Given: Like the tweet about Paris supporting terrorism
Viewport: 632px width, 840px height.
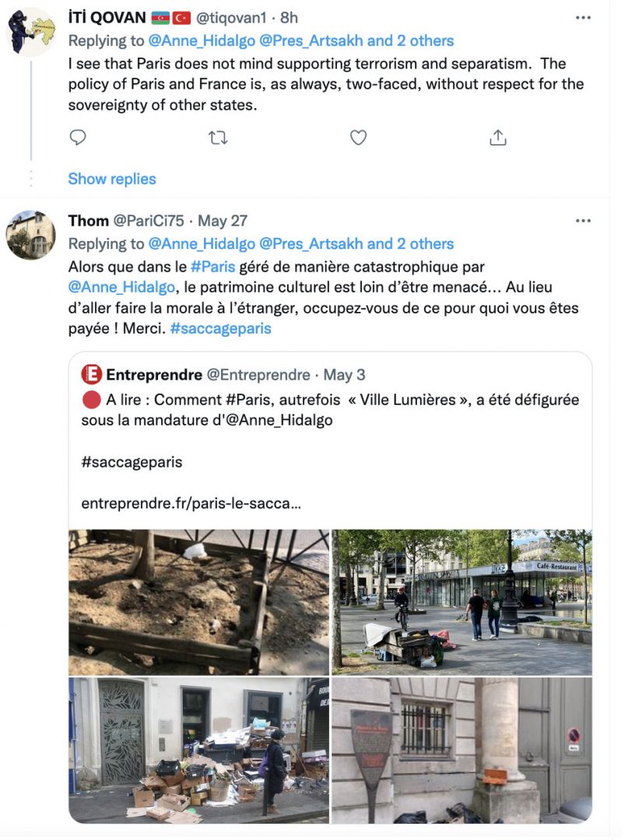Looking at the screenshot, I should 358,138.
